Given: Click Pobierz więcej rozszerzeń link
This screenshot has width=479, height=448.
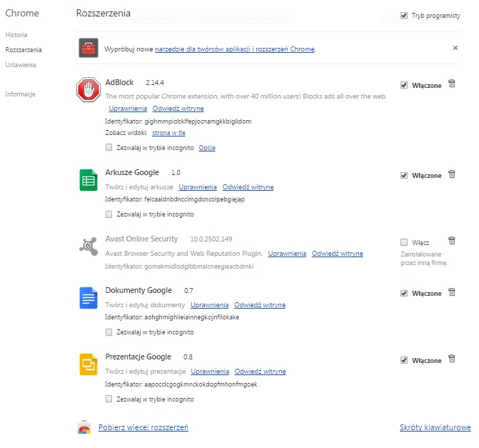Looking at the screenshot, I should click(x=143, y=427).
